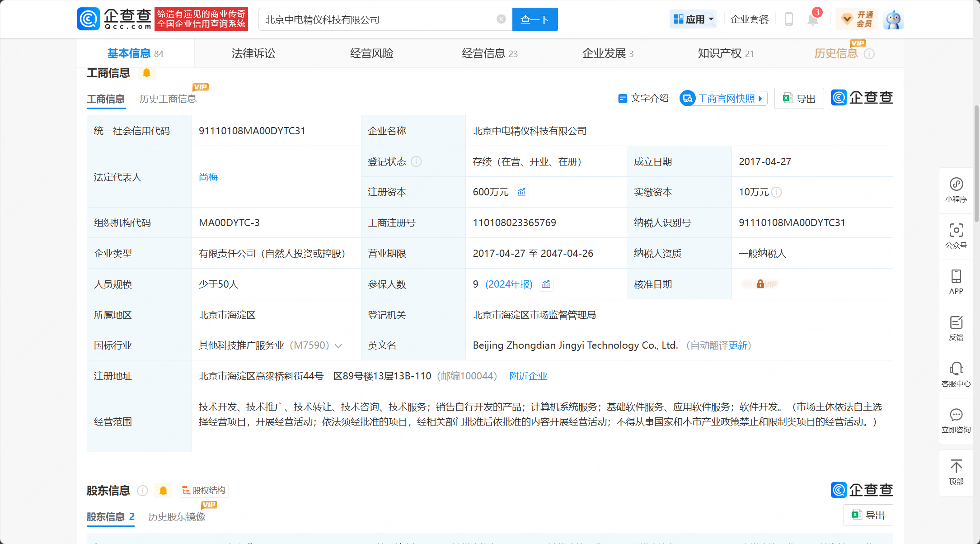
Task: Open the registered capital chart icon
Action: pyautogui.click(x=522, y=192)
